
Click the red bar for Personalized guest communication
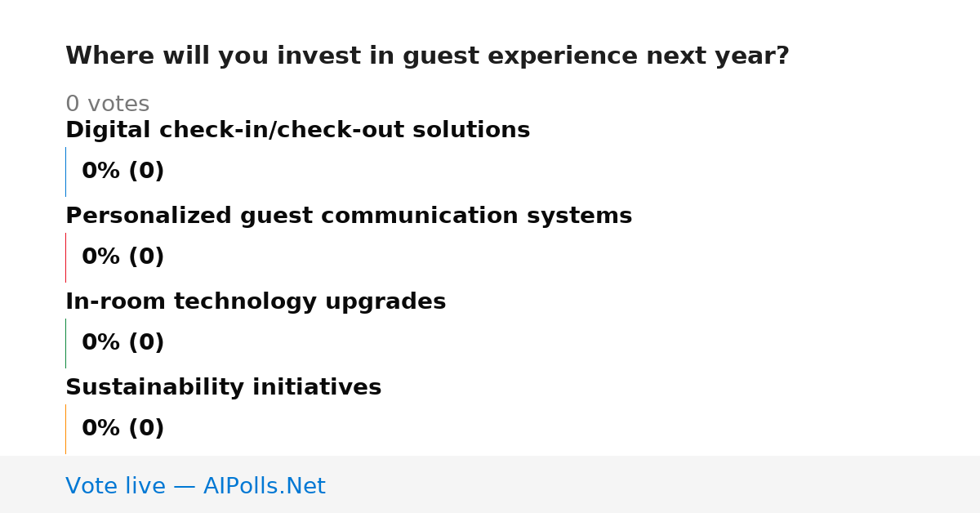(x=65, y=257)
